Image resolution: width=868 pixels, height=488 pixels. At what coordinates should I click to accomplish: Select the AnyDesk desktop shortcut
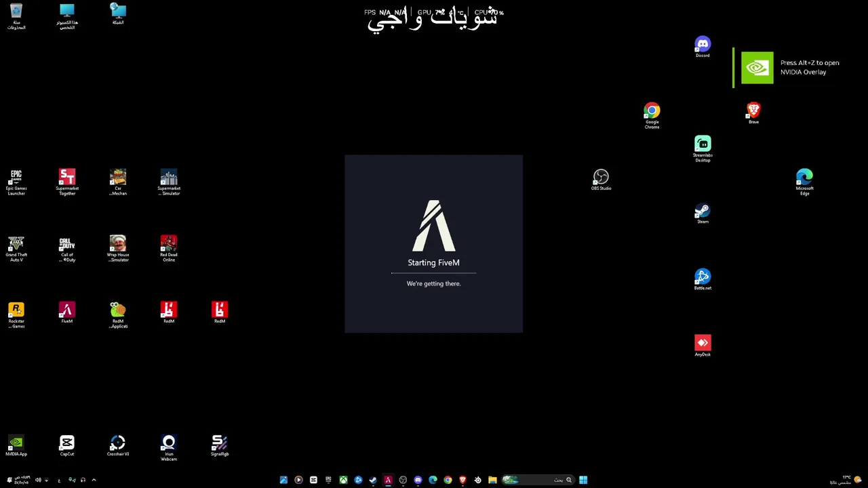point(703,346)
